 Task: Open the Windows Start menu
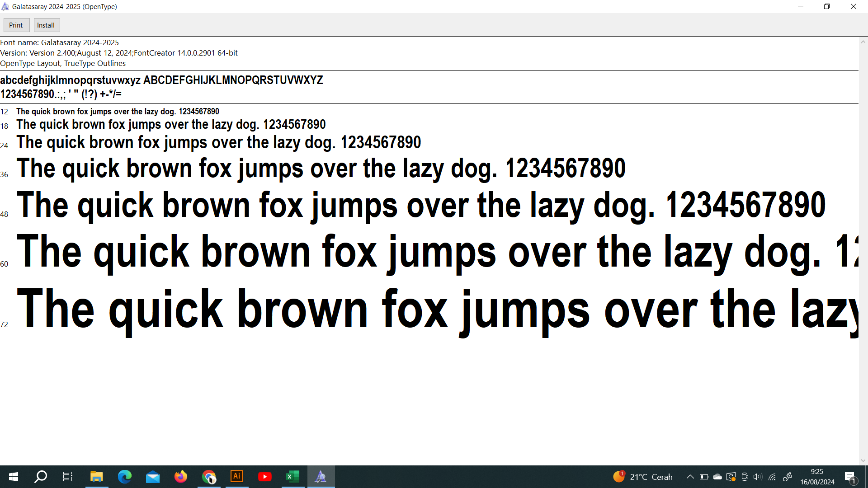pyautogui.click(x=14, y=477)
